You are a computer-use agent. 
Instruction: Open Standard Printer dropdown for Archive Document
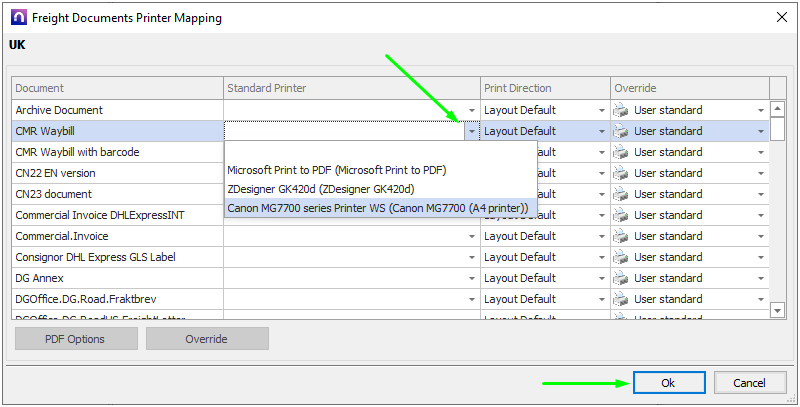click(471, 110)
